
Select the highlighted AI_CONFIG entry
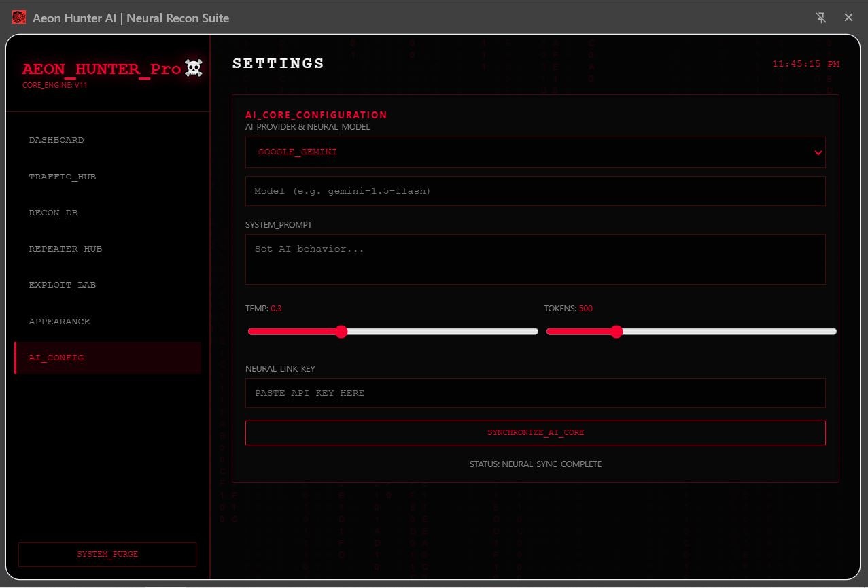56,358
